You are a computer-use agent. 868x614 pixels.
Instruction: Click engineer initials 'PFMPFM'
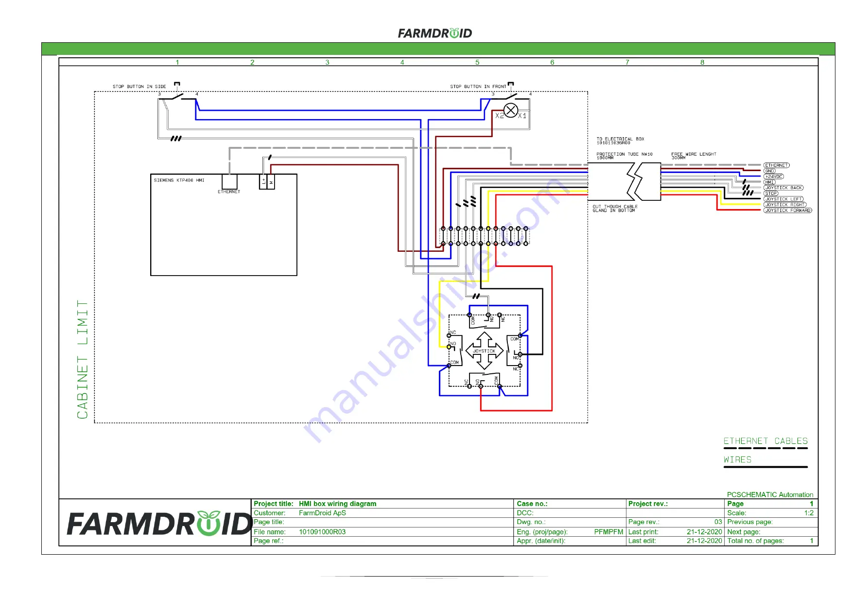[608, 532]
